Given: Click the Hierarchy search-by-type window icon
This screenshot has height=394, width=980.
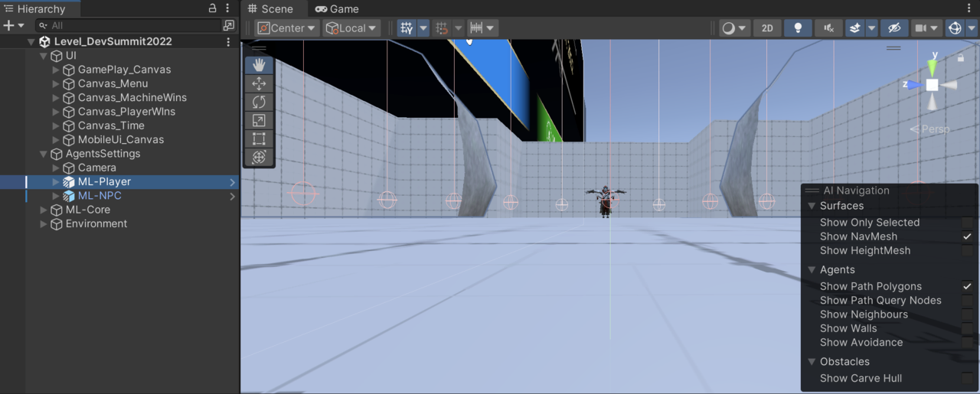Looking at the screenshot, I should click(228, 25).
